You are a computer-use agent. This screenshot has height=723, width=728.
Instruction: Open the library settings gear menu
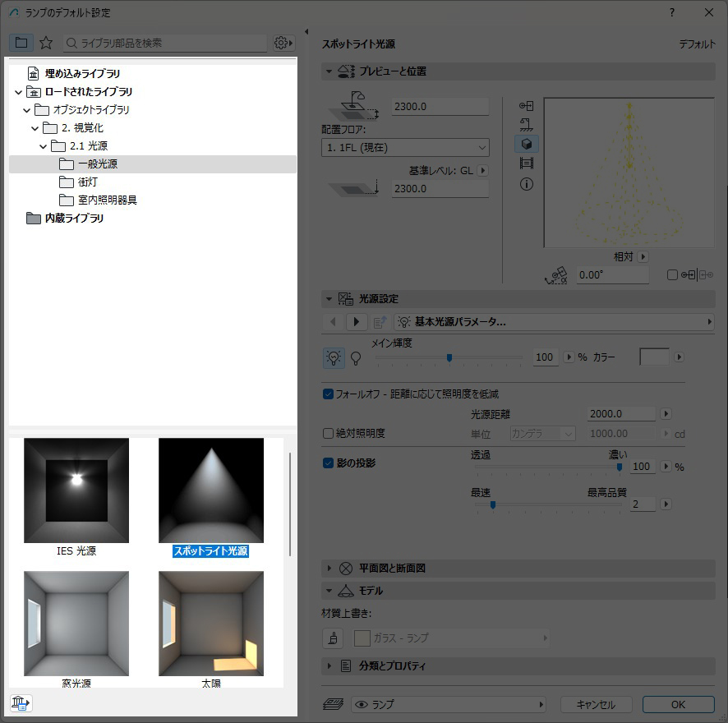click(283, 43)
